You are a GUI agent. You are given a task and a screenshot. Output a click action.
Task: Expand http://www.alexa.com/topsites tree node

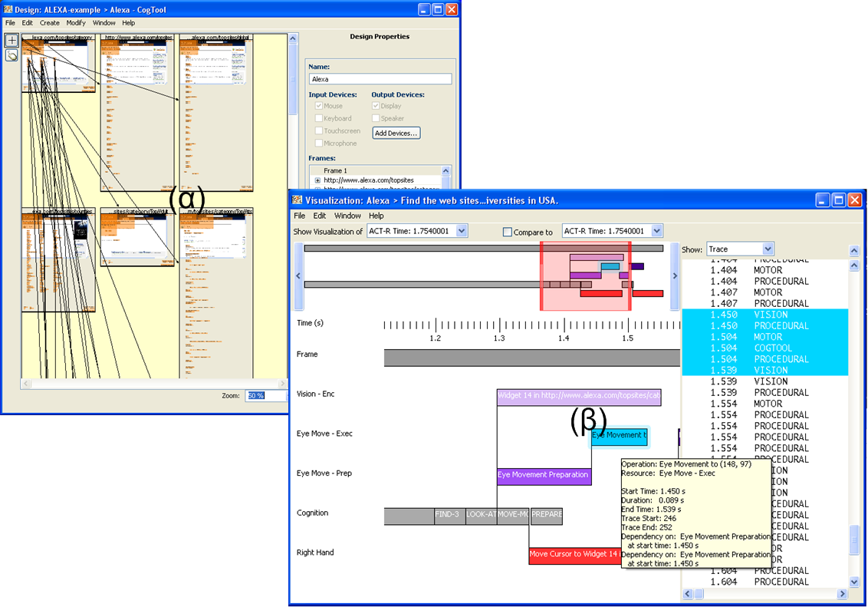point(317,180)
